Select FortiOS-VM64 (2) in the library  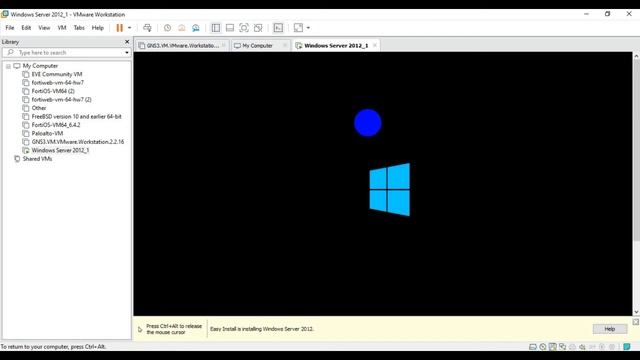[x=53, y=91]
